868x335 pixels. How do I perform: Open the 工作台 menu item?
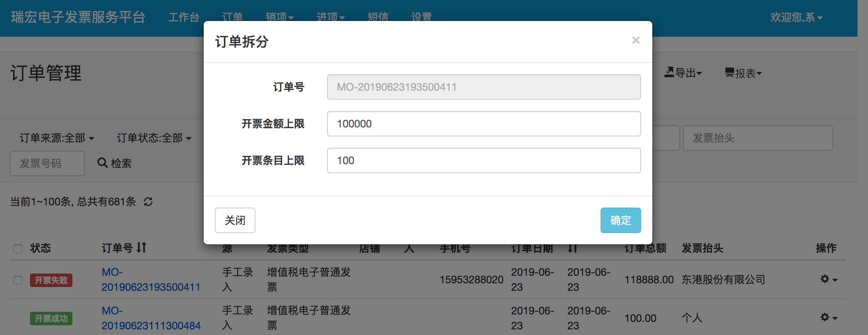click(183, 17)
